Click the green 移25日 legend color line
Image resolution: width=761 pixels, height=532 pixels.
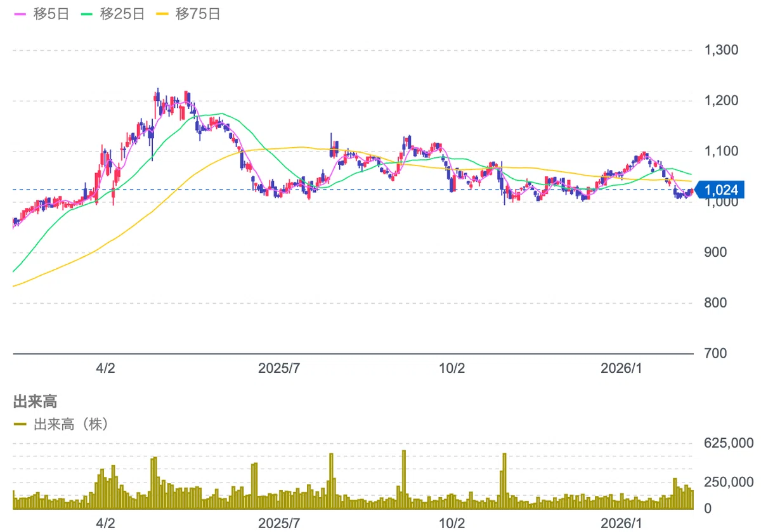(x=88, y=14)
